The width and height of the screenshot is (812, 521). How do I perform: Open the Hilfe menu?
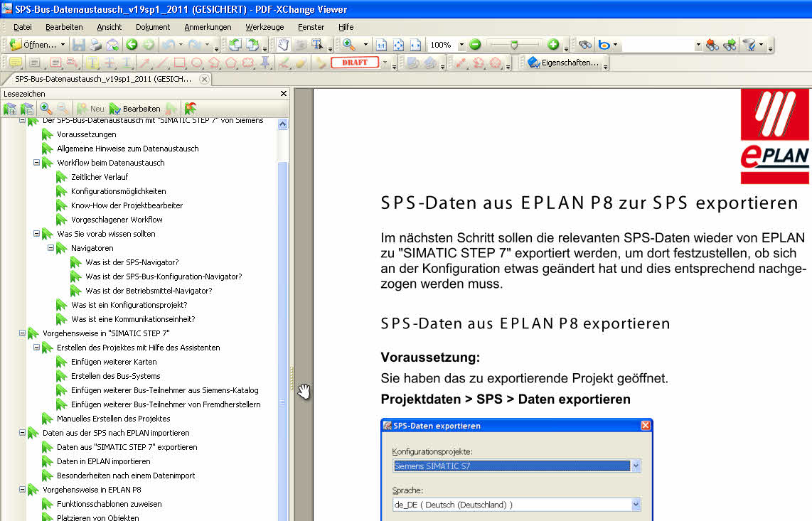click(346, 27)
